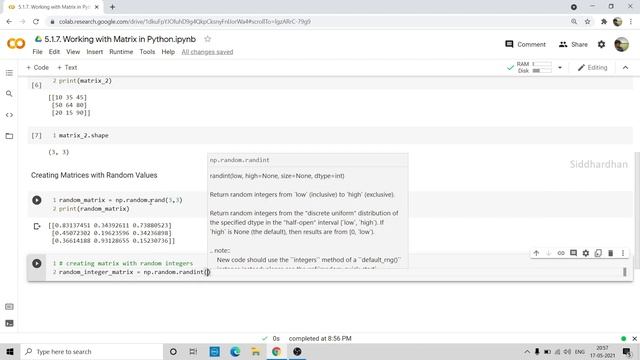Add a new Text cell
Viewport: 640px width, 360px height.
(67, 67)
